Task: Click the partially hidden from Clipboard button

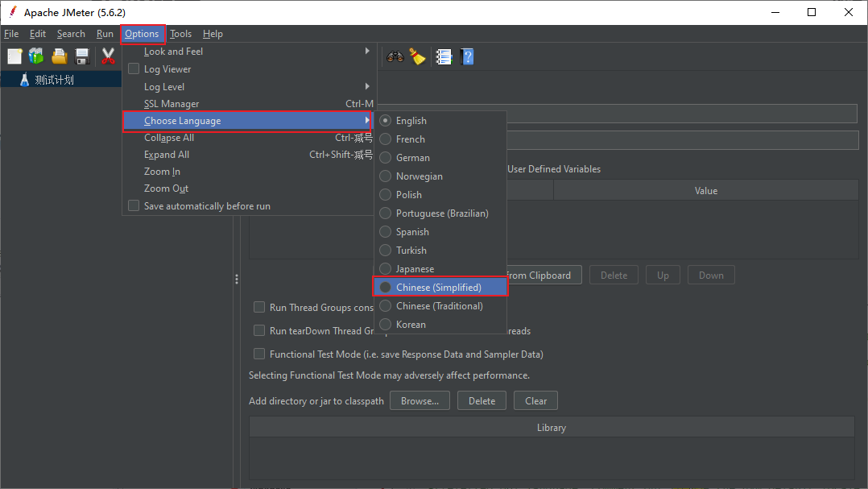Action: (x=544, y=276)
